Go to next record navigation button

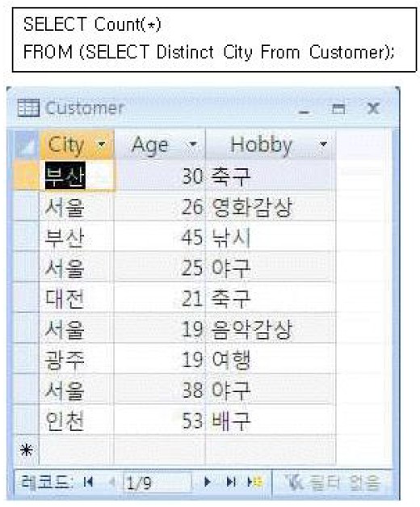click(208, 482)
